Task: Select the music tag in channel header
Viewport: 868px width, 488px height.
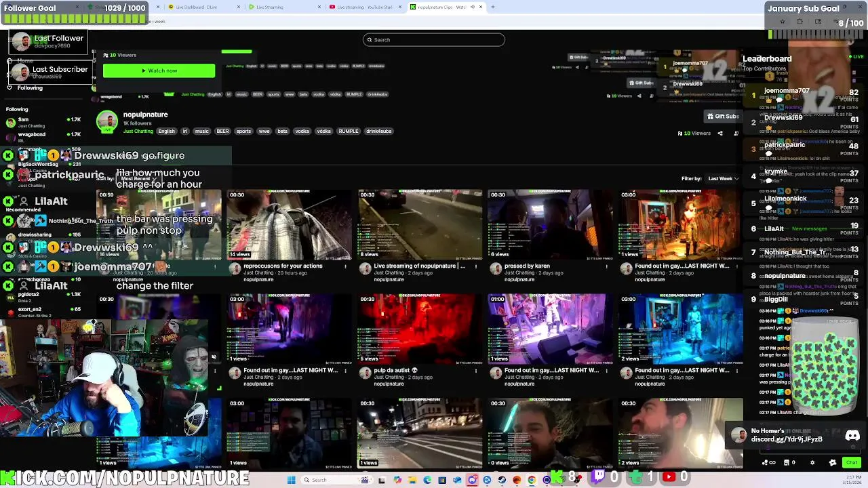Action: click(x=201, y=131)
